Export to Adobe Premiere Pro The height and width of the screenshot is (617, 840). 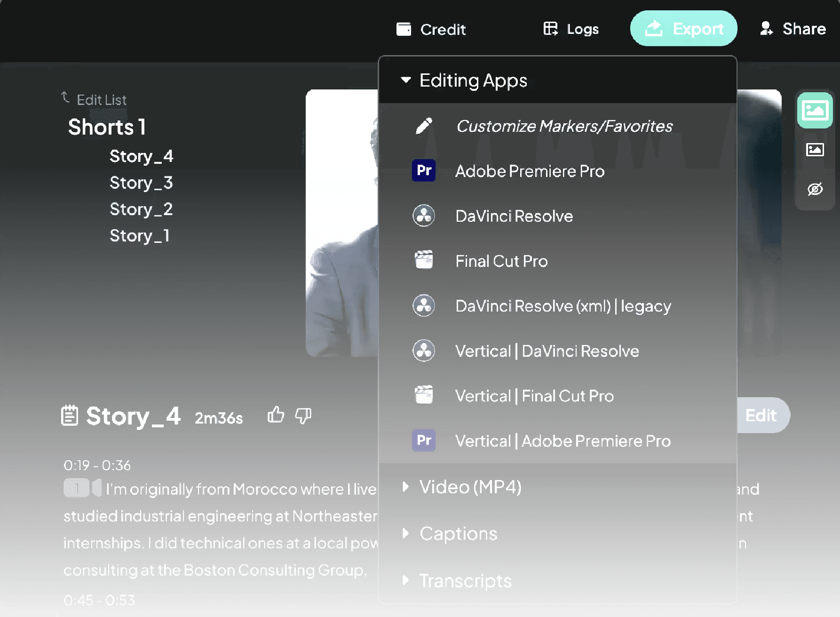pyautogui.click(x=530, y=171)
